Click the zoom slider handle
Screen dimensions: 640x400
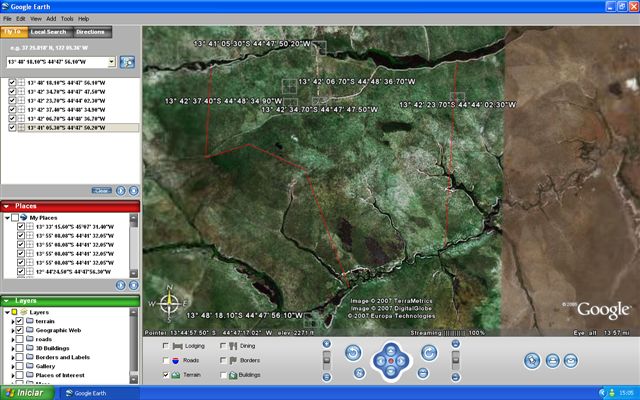pos(327,360)
